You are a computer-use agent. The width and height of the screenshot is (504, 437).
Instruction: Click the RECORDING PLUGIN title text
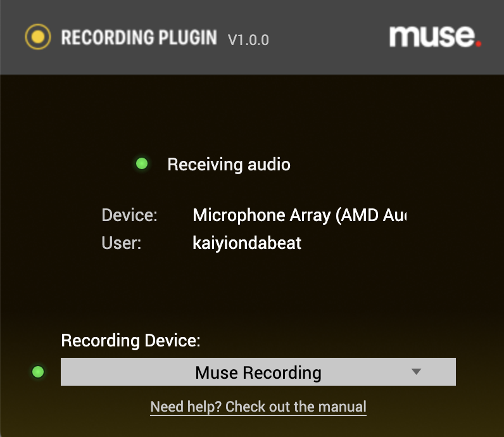pyautogui.click(x=139, y=37)
